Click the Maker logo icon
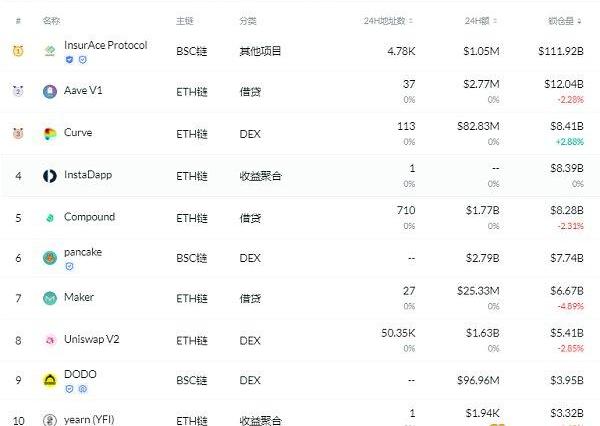The image size is (600, 426). (50, 298)
